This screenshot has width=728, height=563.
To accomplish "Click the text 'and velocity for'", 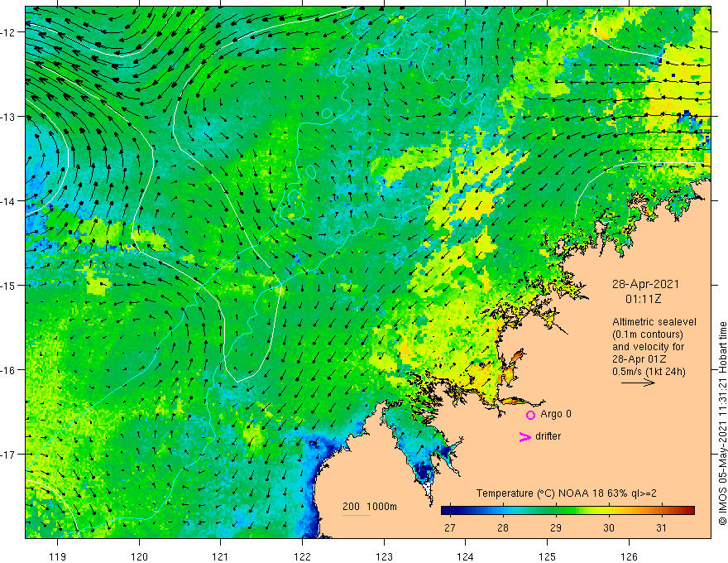I will tap(648, 347).
